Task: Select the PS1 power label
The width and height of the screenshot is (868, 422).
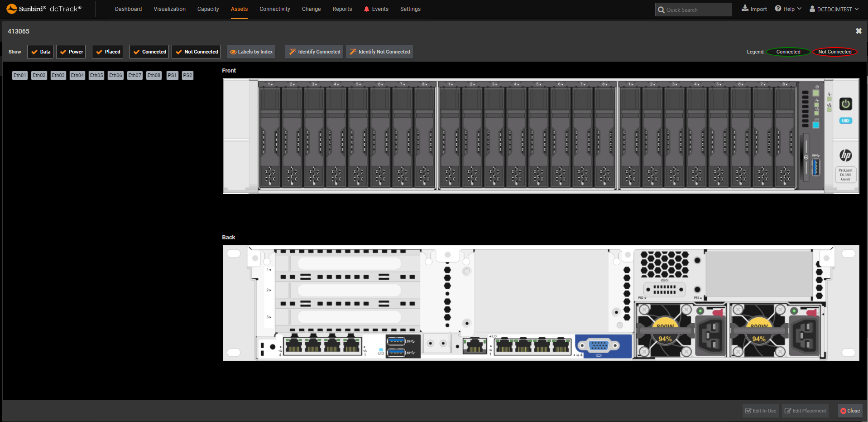Action: [x=172, y=75]
